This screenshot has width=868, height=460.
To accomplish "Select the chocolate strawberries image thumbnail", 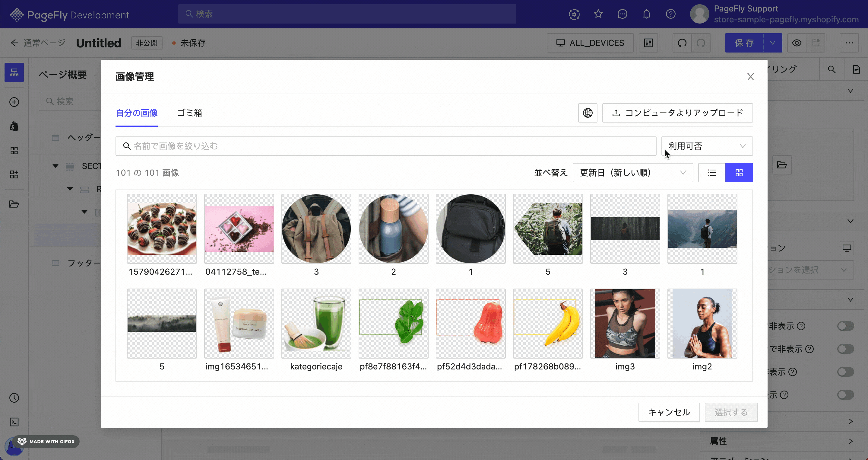I will coord(162,229).
